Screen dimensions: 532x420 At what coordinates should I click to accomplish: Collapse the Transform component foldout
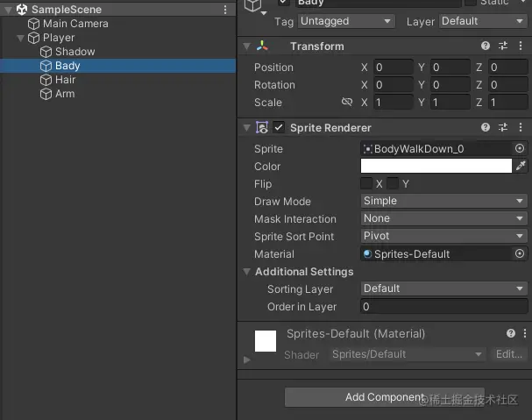(247, 46)
